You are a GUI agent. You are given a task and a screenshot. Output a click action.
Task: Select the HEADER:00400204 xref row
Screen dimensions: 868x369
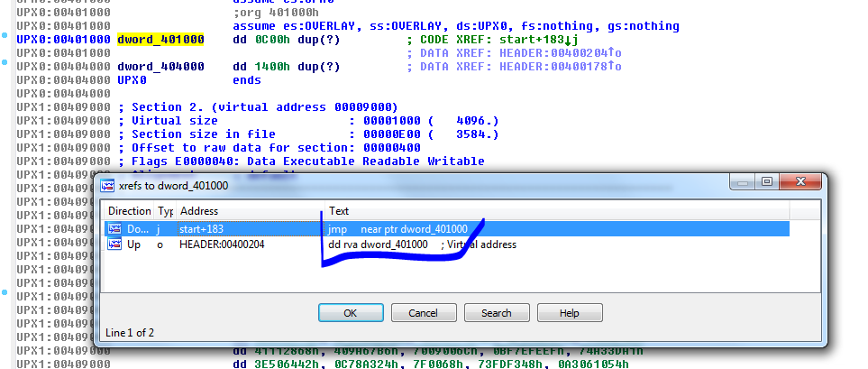tap(222, 244)
